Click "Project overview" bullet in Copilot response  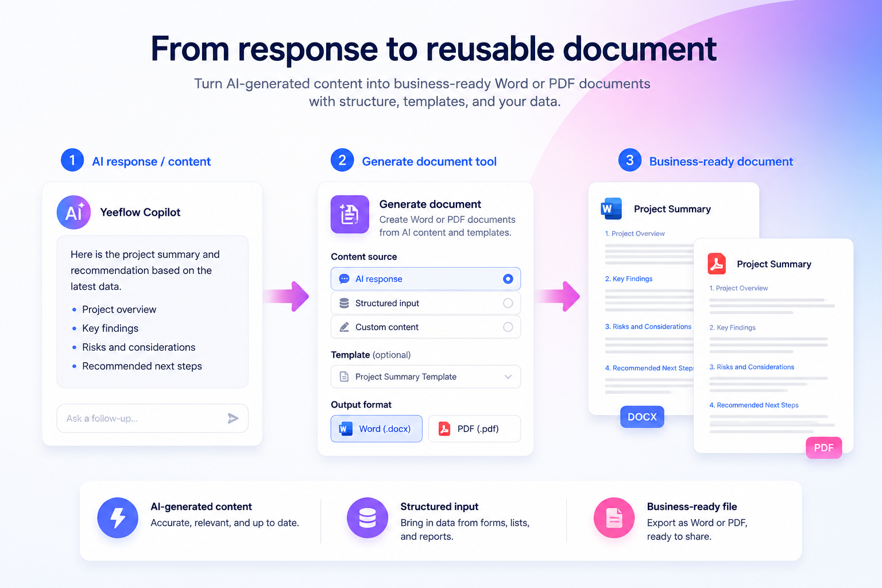(x=119, y=310)
